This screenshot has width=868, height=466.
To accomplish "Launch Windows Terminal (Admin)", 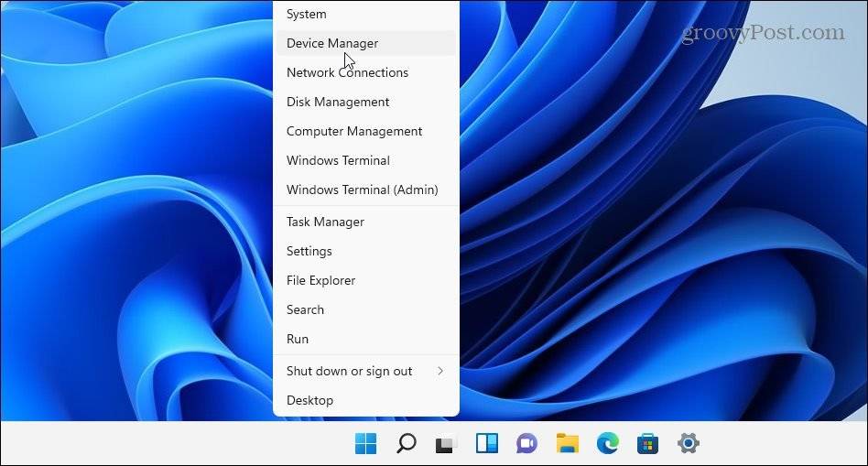I will point(366,190).
